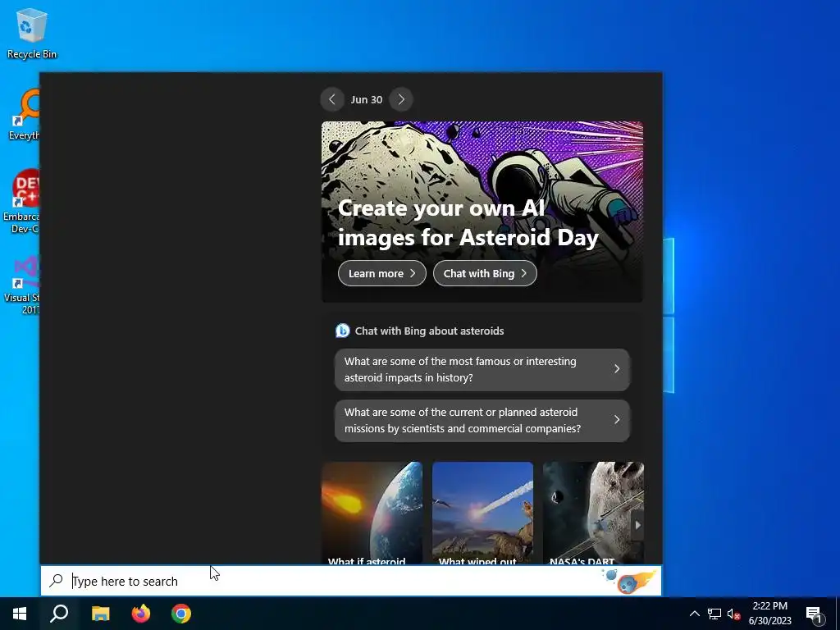Click the Bing chat logo icon
Image resolution: width=840 pixels, height=630 pixels.
[342, 331]
